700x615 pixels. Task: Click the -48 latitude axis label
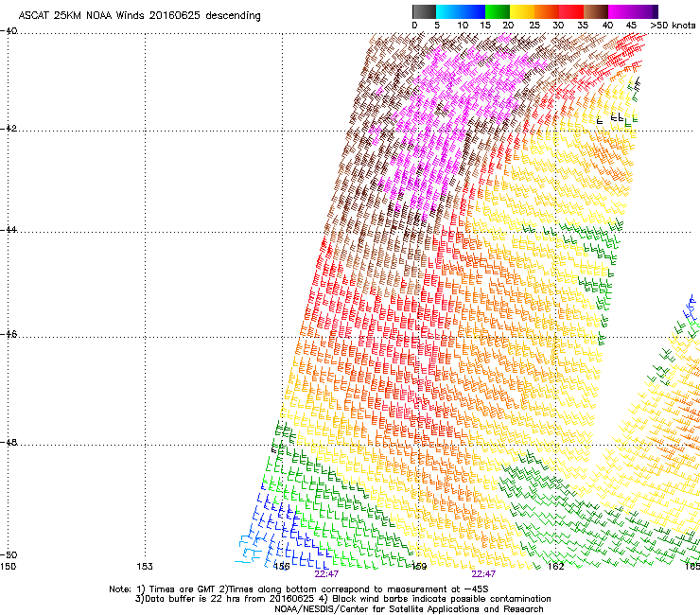tap(9, 443)
